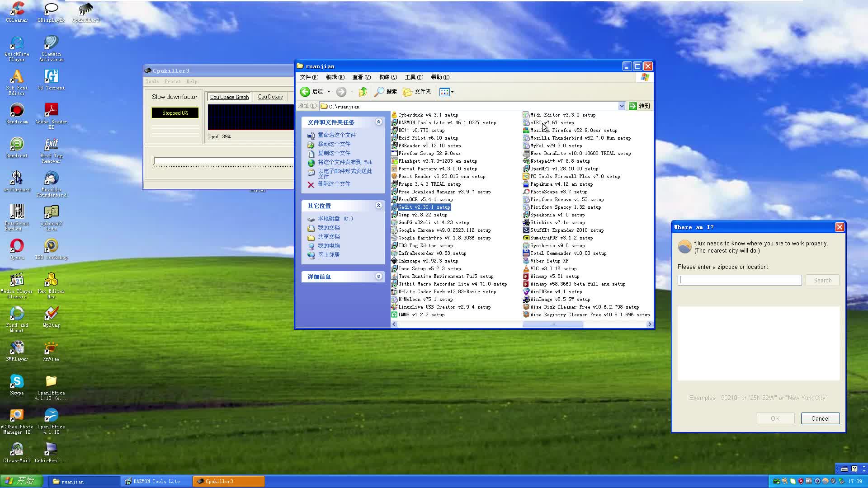Viewport: 868px width, 488px height.
Task: Click Cancel in the Where am I dialog
Action: [x=820, y=418]
